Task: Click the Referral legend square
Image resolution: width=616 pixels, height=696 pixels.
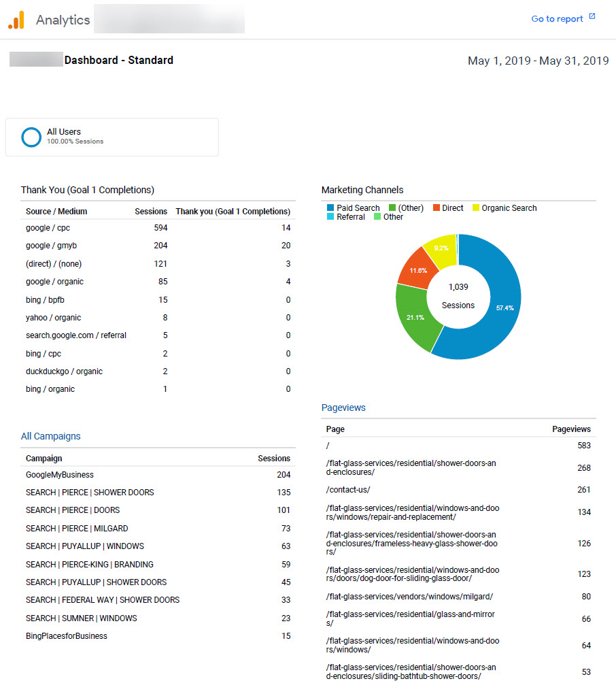Action: (x=330, y=217)
